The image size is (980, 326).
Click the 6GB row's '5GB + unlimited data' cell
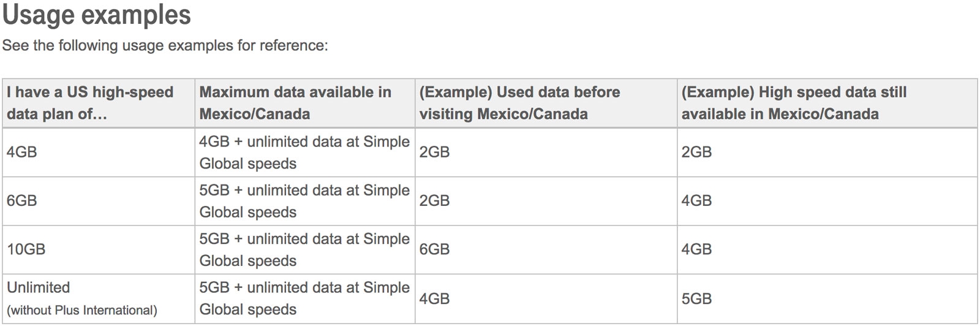305,201
